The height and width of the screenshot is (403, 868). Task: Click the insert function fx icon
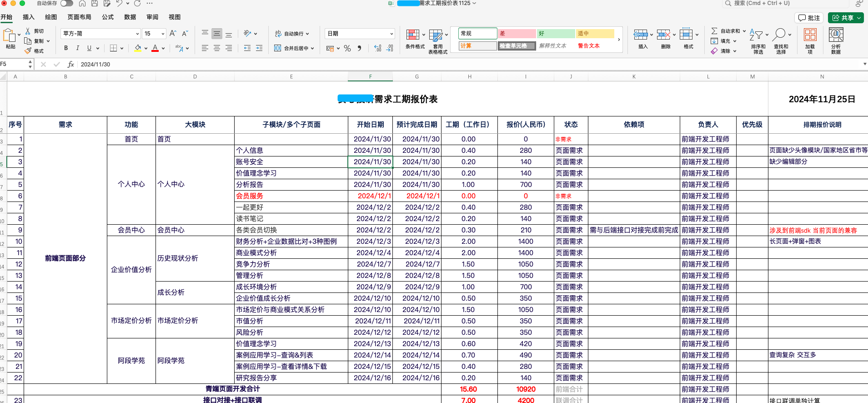pyautogui.click(x=71, y=64)
